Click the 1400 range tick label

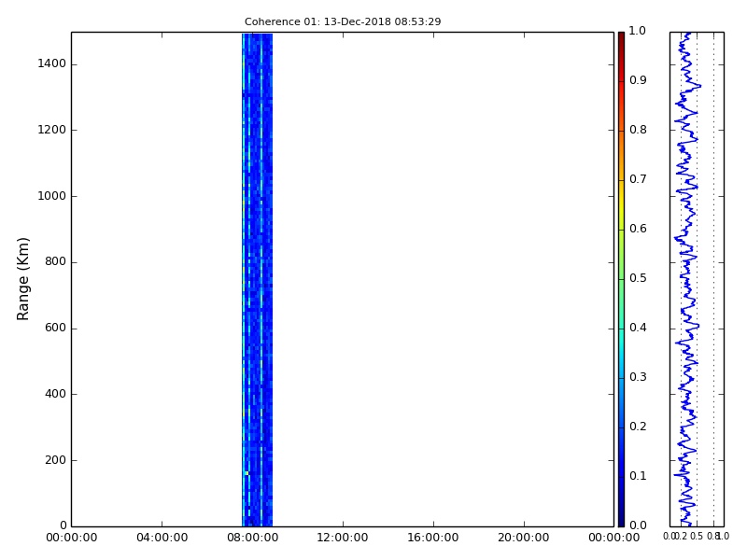tap(52, 63)
